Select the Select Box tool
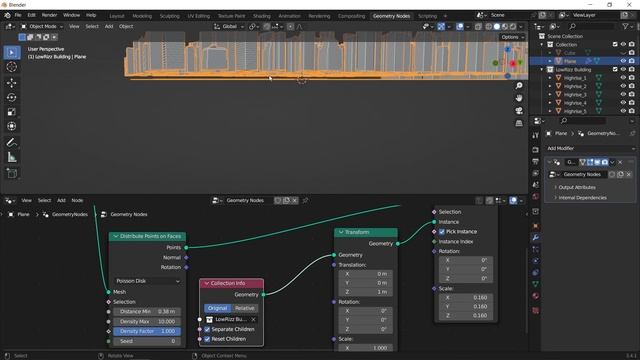Image resolution: width=640 pixels, height=360 pixels. click(x=11, y=53)
